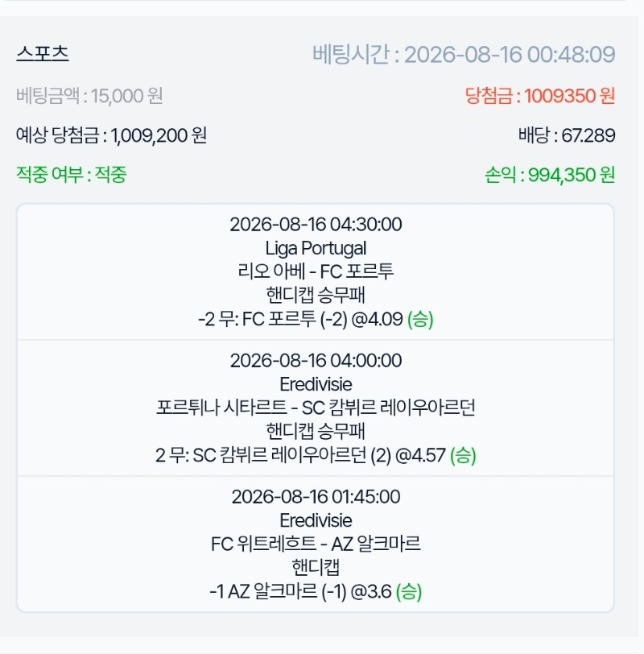
Task: Click the SC 캄뷔르 레이우아르던 (2) @4.57 pick
Action: (x=316, y=455)
